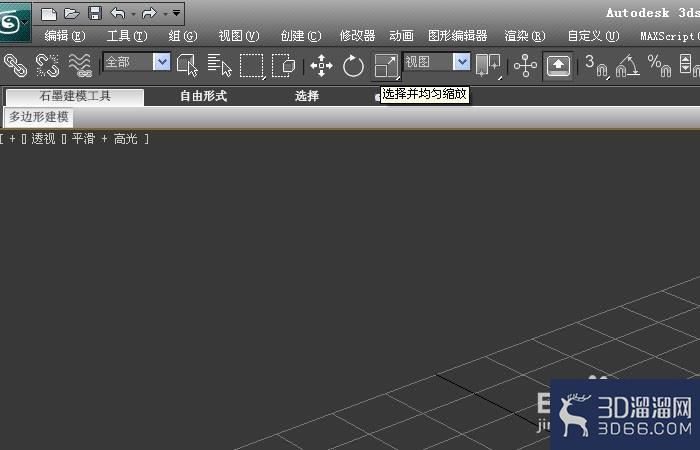The image size is (700, 450).
Task: Toggle the 3D Snaps button
Action: [x=596, y=66]
